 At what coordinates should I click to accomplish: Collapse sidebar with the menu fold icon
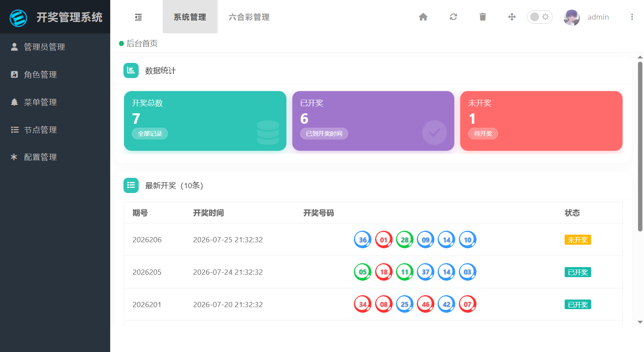click(138, 17)
